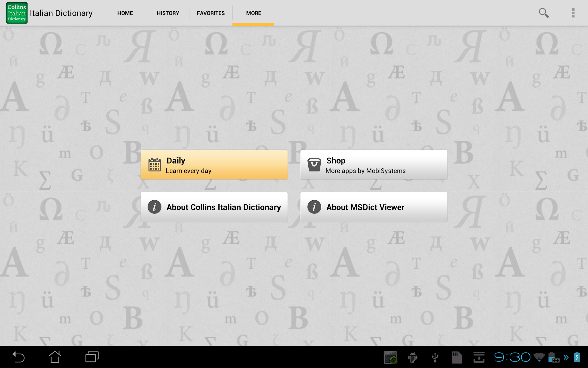The width and height of the screenshot is (588, 368).
Task: Tap the battery charging indicator
Action: coord(577,357)
